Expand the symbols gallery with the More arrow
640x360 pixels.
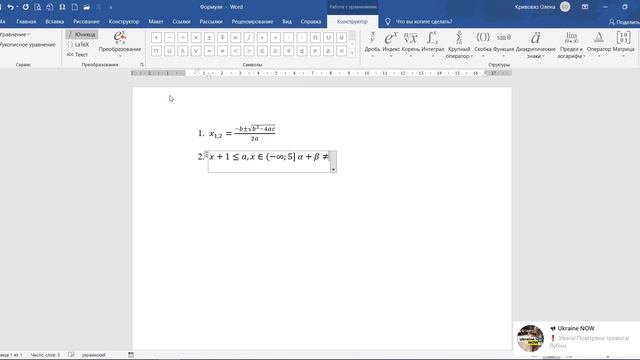click(352, 53)
